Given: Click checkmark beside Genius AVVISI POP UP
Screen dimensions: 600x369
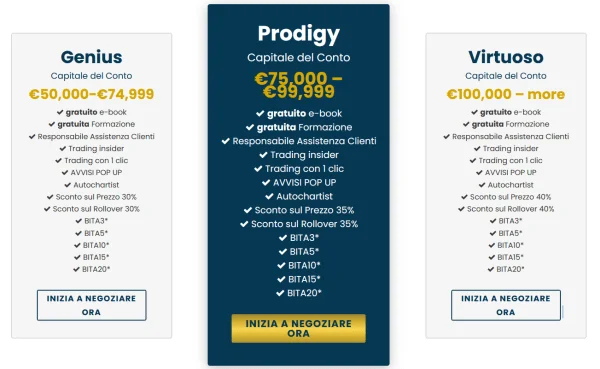Looking at the screenshot, I should click(65, 172).
